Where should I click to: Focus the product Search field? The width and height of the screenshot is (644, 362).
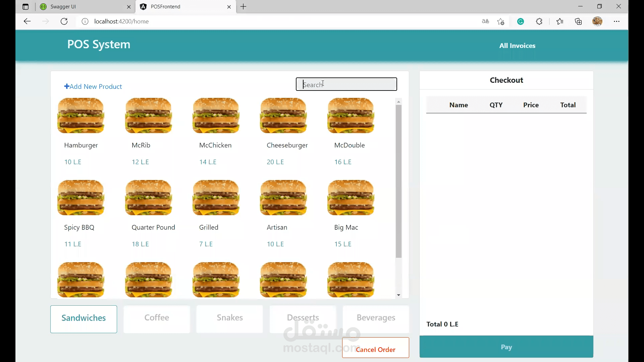346,84
